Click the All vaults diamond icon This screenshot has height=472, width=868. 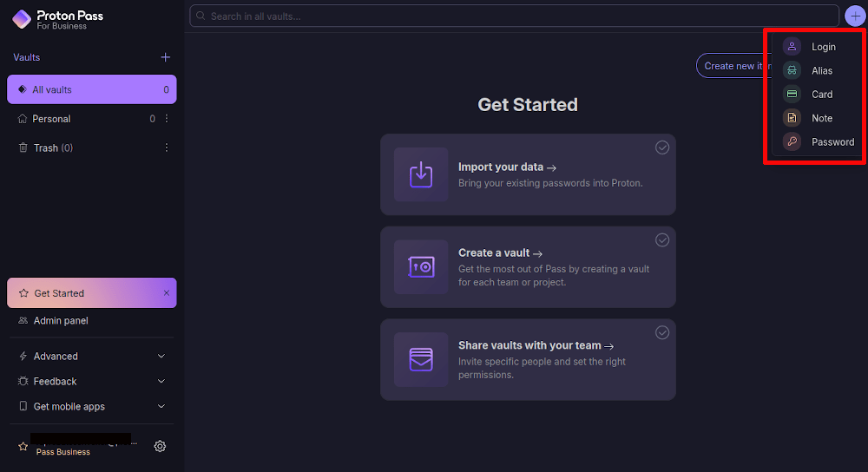click(23, 89)
